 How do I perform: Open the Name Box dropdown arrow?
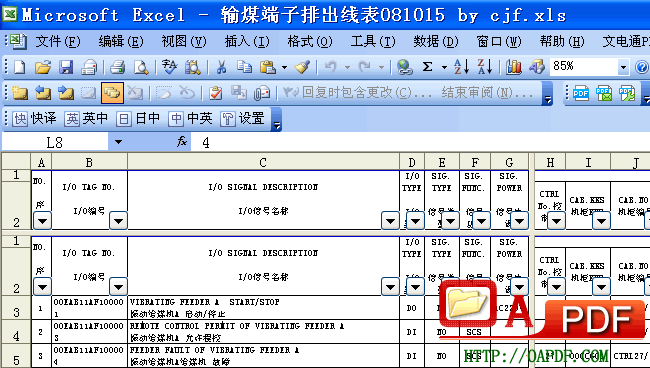118,142
